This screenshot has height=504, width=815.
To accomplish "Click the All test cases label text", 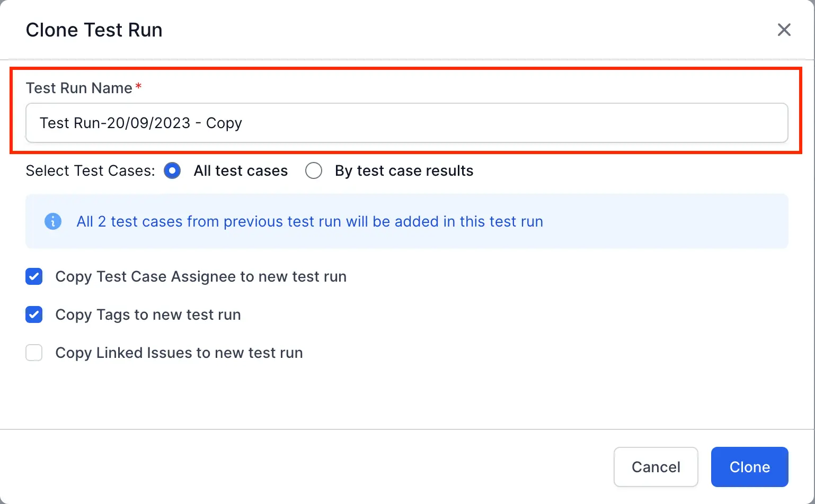I will [241, 171].
